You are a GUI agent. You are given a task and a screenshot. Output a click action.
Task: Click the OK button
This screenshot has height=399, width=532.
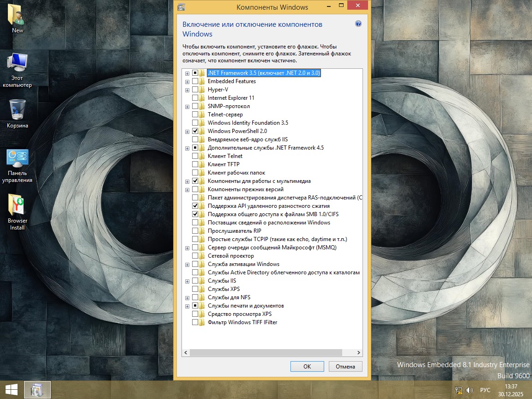(307, 366)
